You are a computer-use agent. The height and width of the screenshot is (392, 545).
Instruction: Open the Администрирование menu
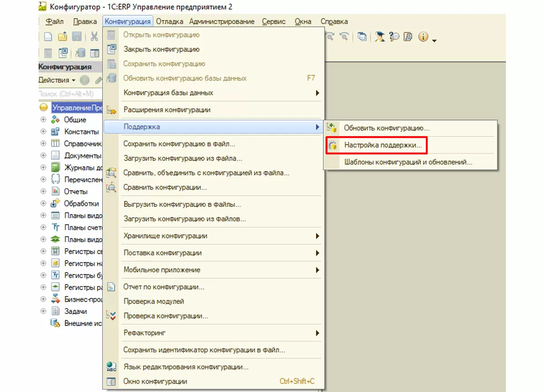pos(222,21)
